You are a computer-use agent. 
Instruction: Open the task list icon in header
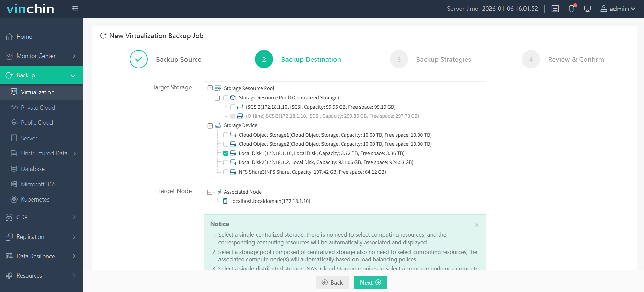[555, 9]
